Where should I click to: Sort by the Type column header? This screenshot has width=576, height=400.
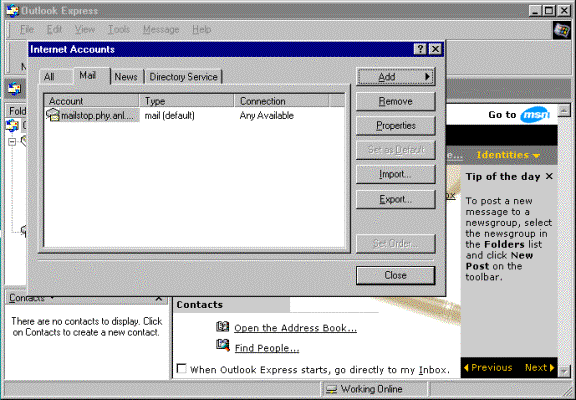pyautogui.click(x=187, y=101)
